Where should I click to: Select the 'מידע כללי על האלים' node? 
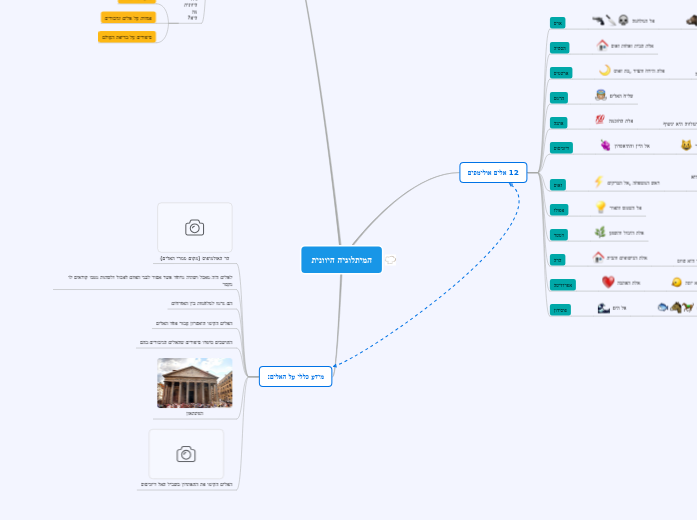click(295, 376)
